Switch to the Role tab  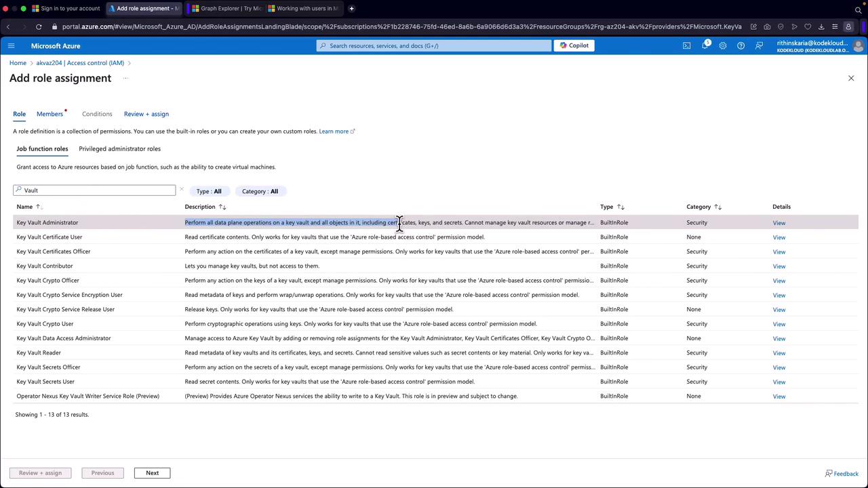pos(19,114)
